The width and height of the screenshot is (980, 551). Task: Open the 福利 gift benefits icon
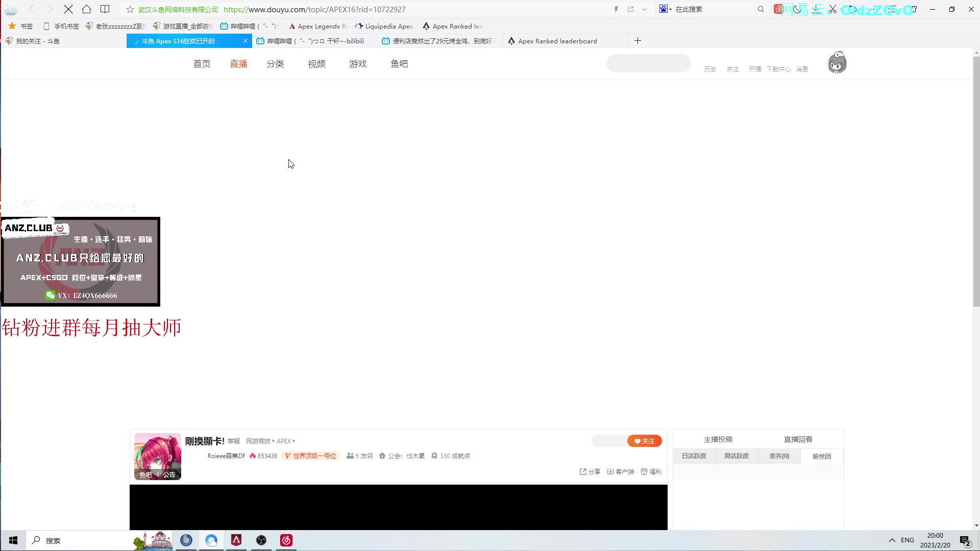click(651, 472)
